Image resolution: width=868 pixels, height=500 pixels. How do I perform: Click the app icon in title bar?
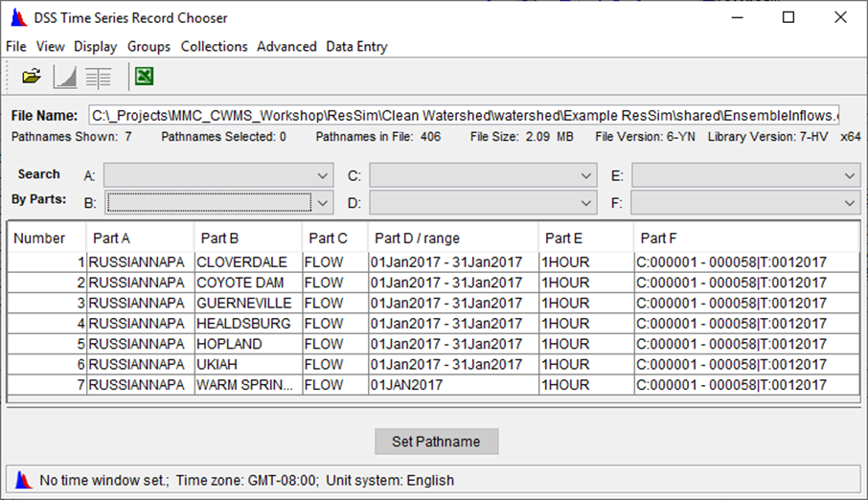pos(18,17)
